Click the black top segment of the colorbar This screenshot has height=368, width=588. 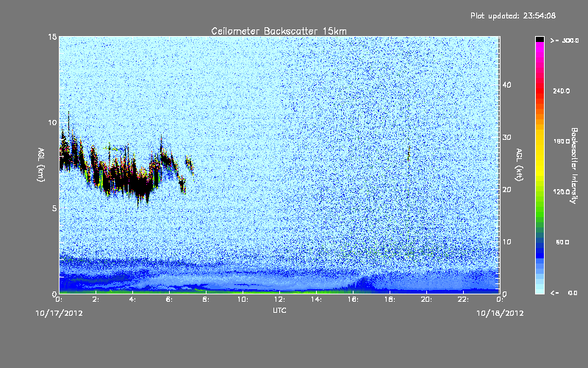click(x=539, y=39)
